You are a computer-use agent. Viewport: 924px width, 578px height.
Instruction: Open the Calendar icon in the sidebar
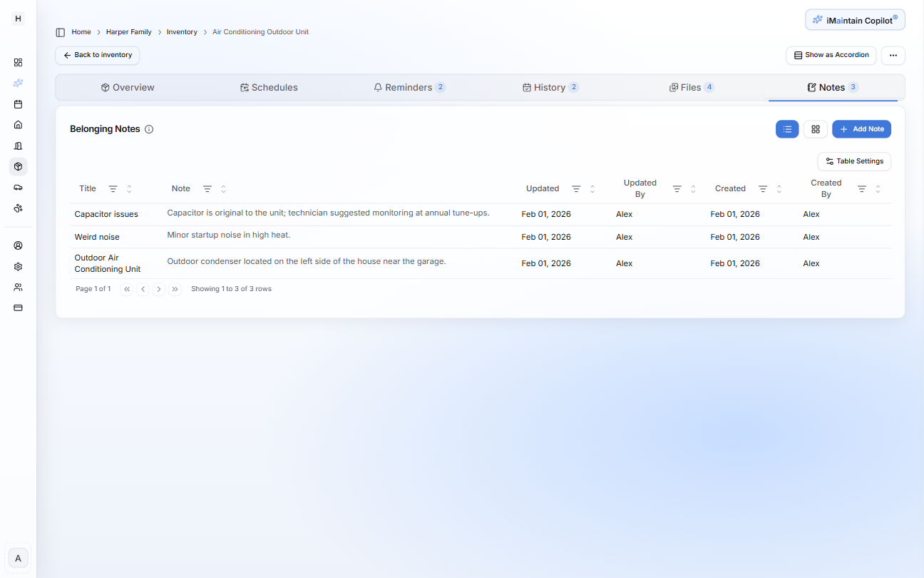pyautogui.click(x=18, y=103)
